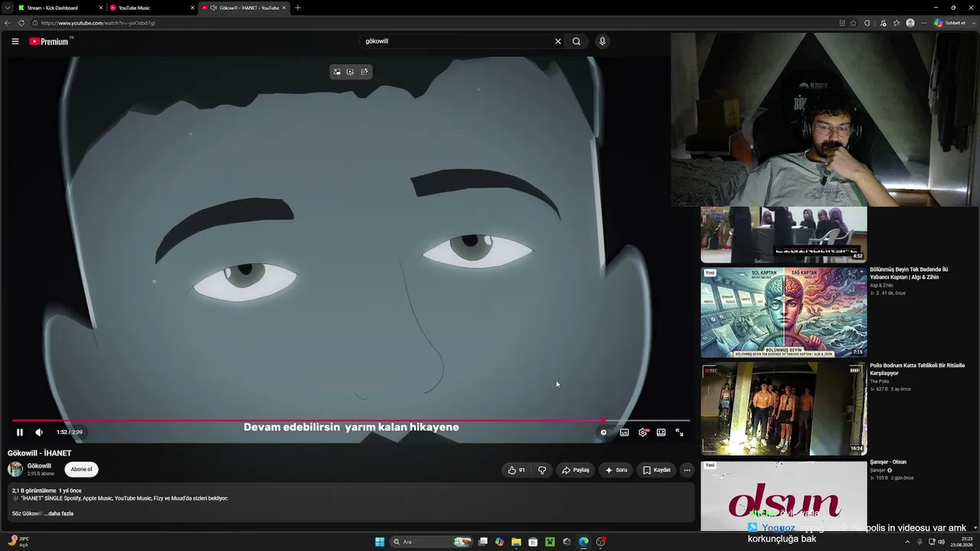Like the Gökowill - İHANET video
980x551 pixels.
[x=517, y=470]
